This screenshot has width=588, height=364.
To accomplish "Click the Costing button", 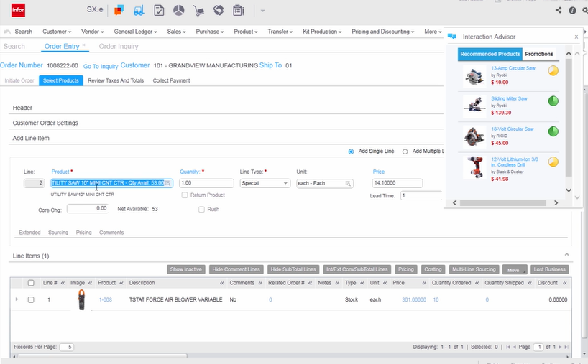I will (x=433, y=269).
